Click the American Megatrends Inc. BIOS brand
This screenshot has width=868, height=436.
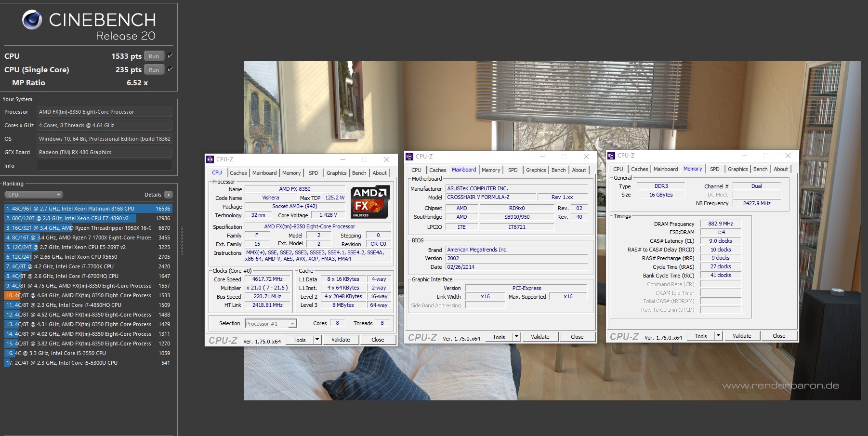(x=516, y=250)
